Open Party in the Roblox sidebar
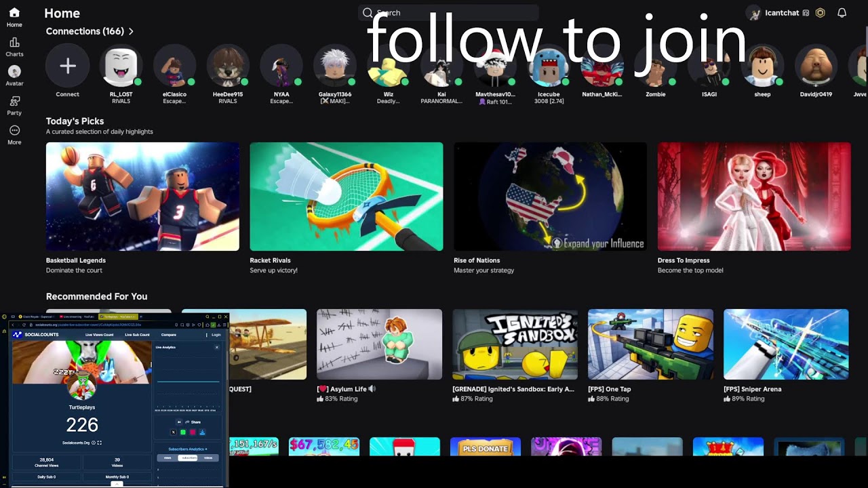 click(14, 105)
